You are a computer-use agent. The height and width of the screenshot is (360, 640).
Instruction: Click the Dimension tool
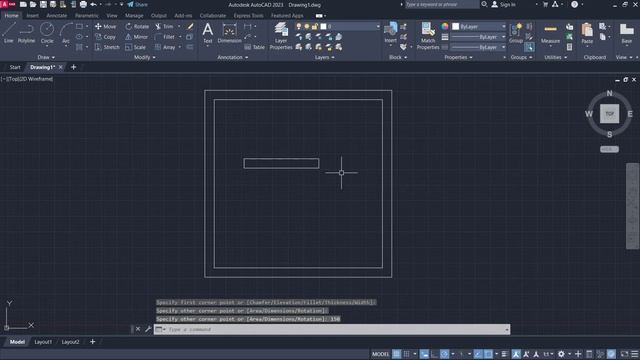point(229,33)
